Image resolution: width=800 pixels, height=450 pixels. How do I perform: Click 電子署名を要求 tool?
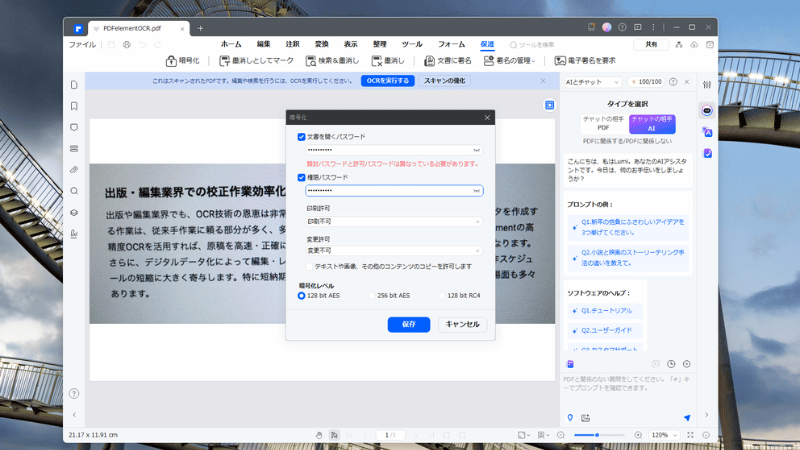point(585,61)
